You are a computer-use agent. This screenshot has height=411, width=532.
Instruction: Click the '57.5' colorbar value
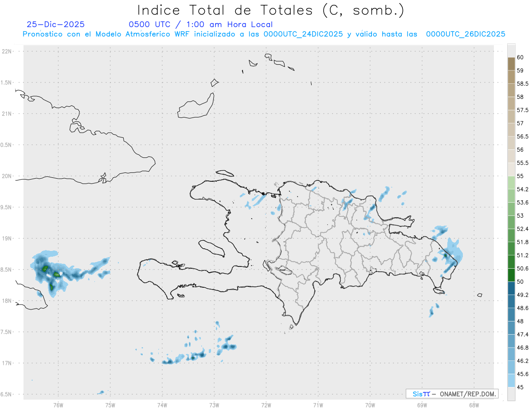(x=523, y=110)
